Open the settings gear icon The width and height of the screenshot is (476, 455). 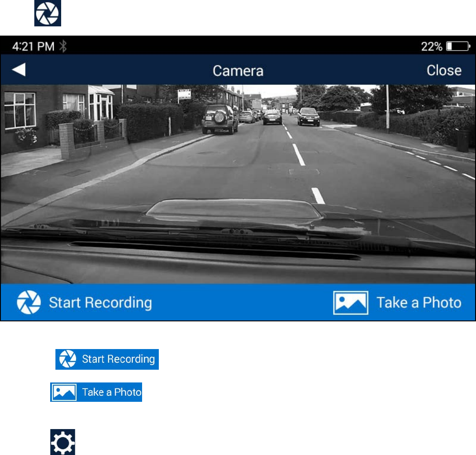[x=62, y=442]
